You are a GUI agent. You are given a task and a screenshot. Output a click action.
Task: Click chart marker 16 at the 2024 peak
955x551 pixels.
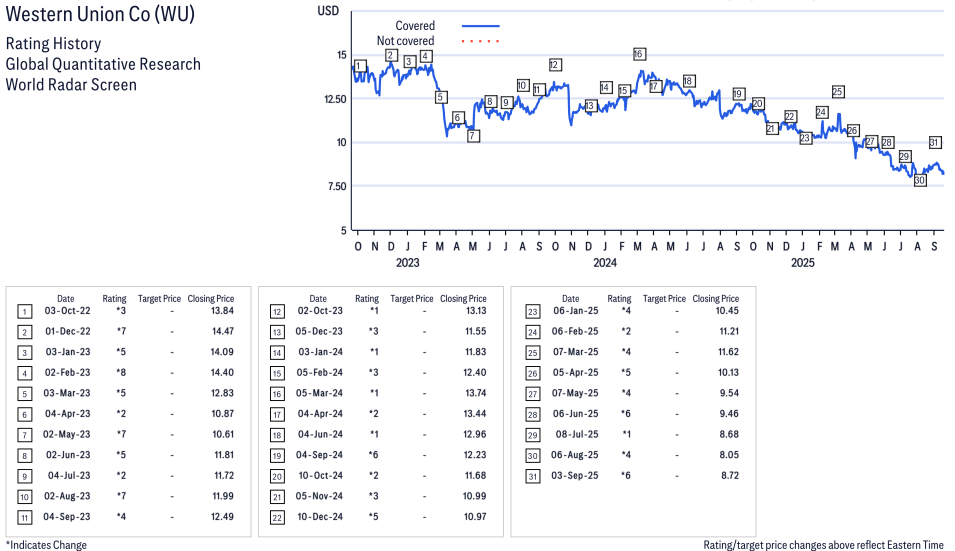coord(638,54)
